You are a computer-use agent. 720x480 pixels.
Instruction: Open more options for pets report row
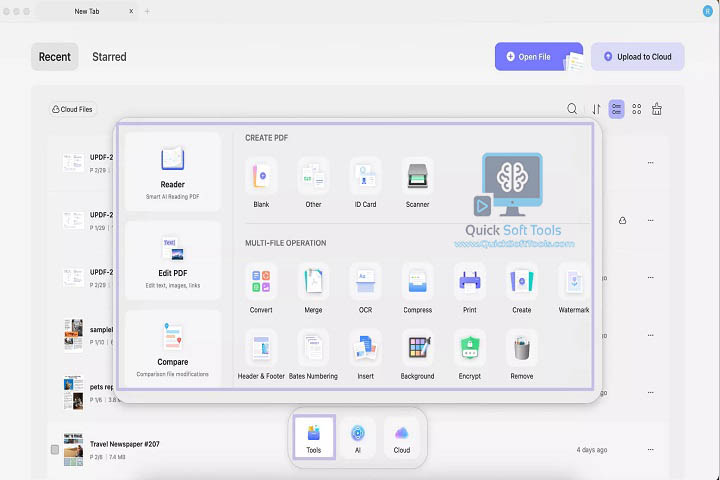tap(651, 393)
